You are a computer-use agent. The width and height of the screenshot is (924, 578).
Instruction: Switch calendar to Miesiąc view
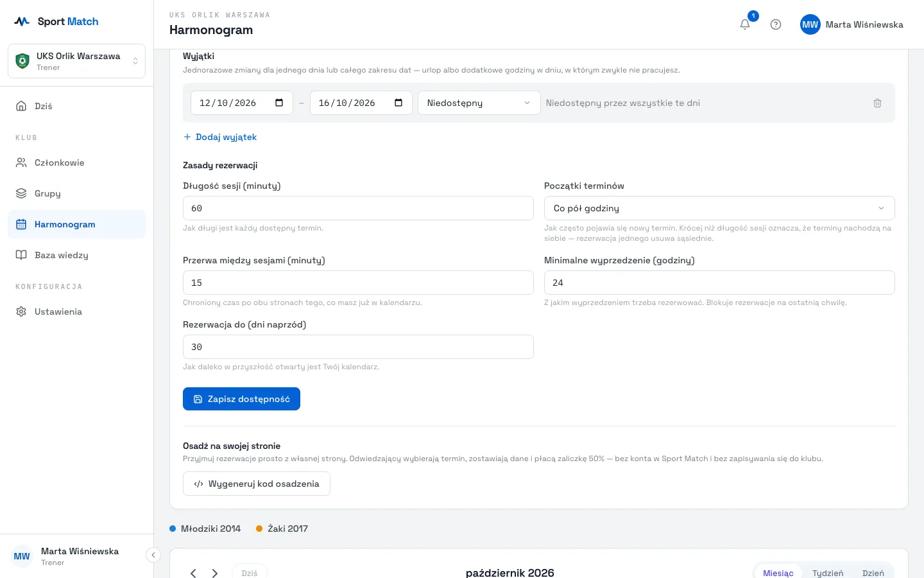[778, 573]
